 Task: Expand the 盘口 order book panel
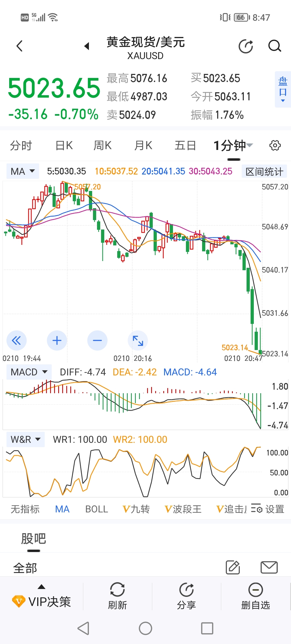(x=283, y=89)
